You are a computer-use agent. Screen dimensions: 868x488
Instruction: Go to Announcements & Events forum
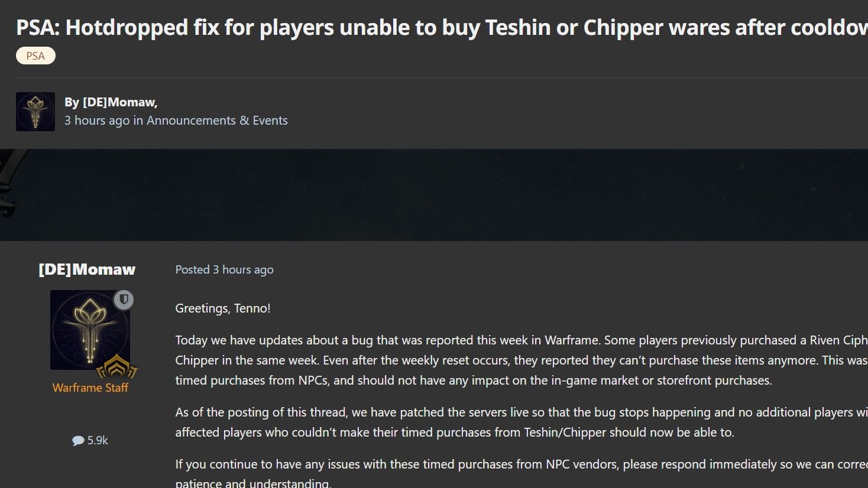217,121
